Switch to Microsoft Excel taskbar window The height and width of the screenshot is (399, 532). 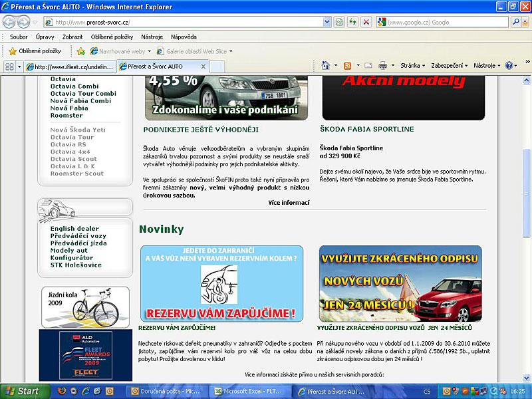click(251, 392)
